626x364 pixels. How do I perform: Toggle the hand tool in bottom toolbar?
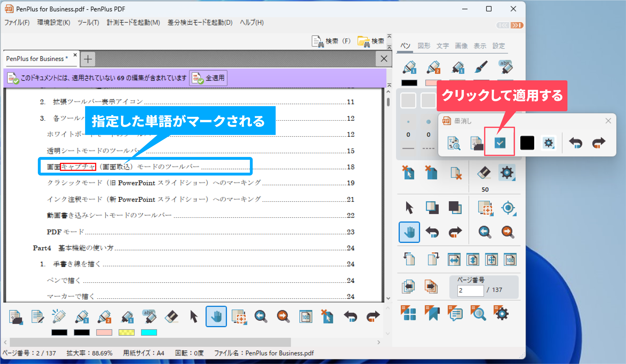pos(216,316)
